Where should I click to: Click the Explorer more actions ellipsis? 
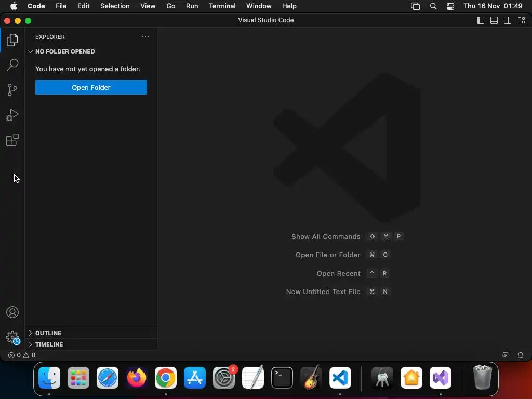point(145,37)
